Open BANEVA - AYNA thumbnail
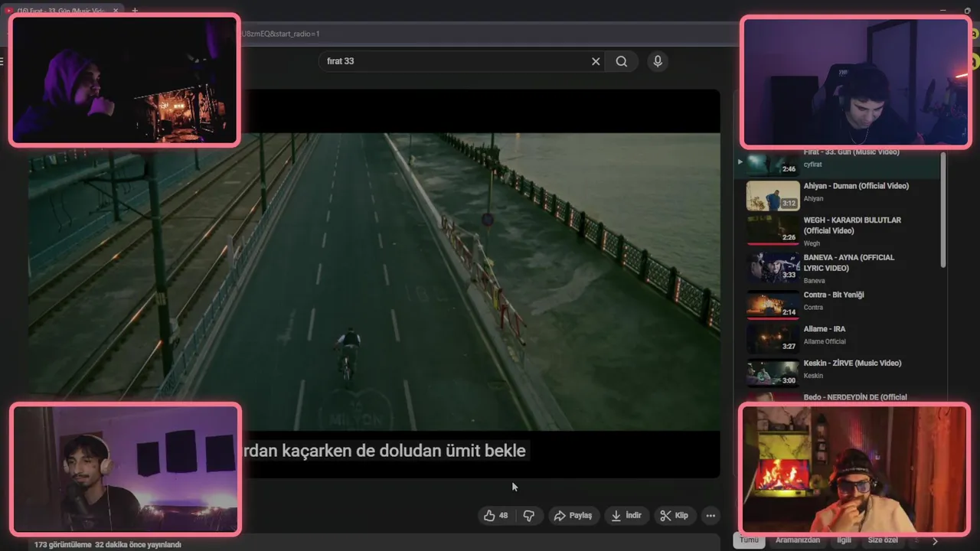The image size is (980, 551). click(773, 267)
